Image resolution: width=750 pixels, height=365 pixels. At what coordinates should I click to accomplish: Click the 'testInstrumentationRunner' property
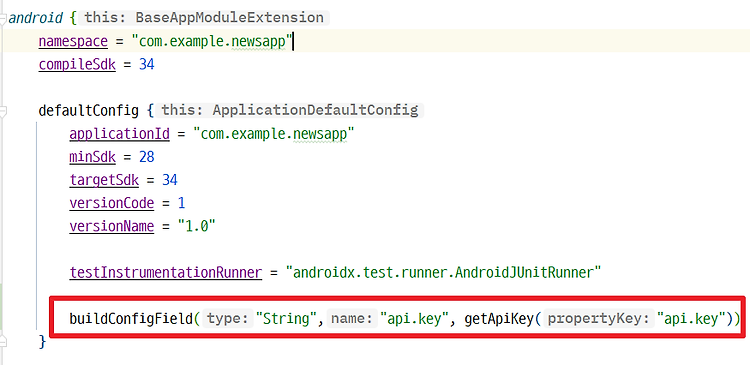(x=166, y=272)
